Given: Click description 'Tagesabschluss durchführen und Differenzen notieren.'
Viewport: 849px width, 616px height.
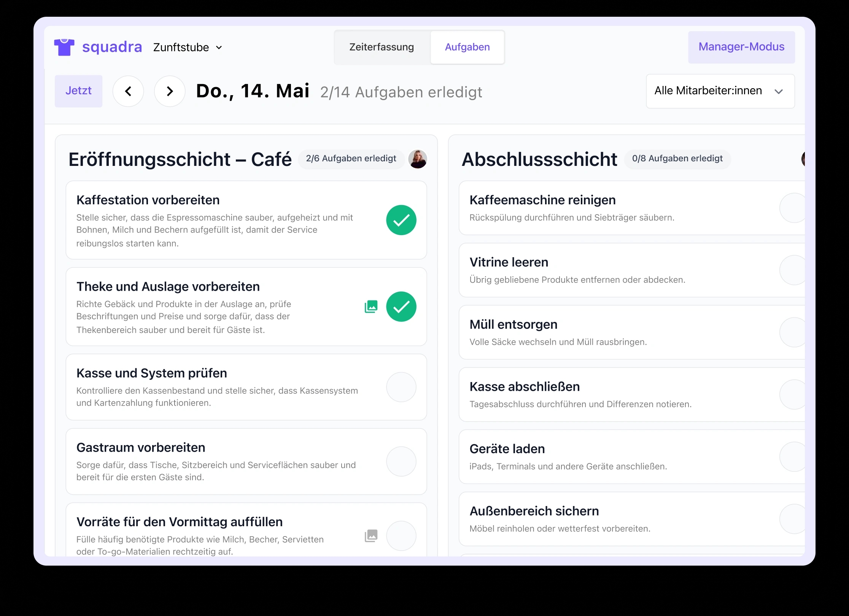Looking at the screenshot, I should [580, 404].
